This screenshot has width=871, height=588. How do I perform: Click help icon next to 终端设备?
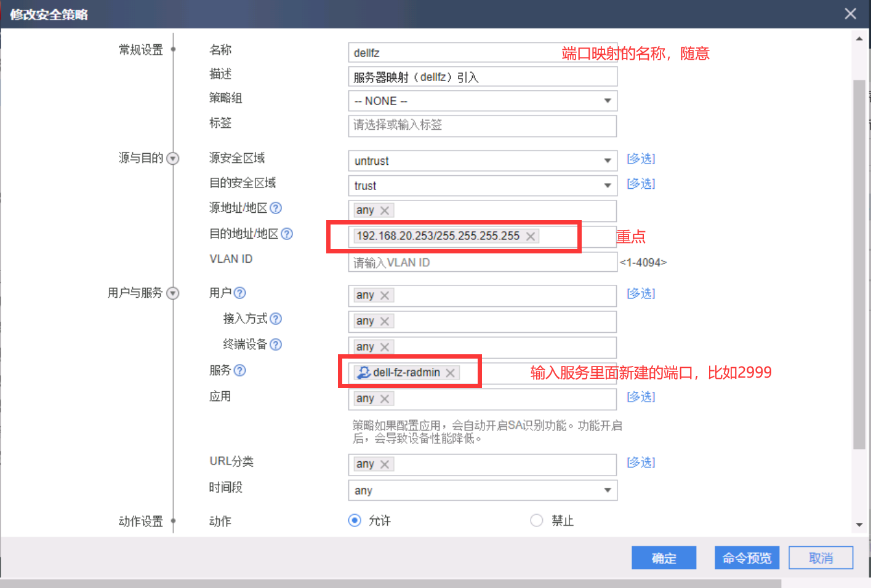tap(276, 344)
